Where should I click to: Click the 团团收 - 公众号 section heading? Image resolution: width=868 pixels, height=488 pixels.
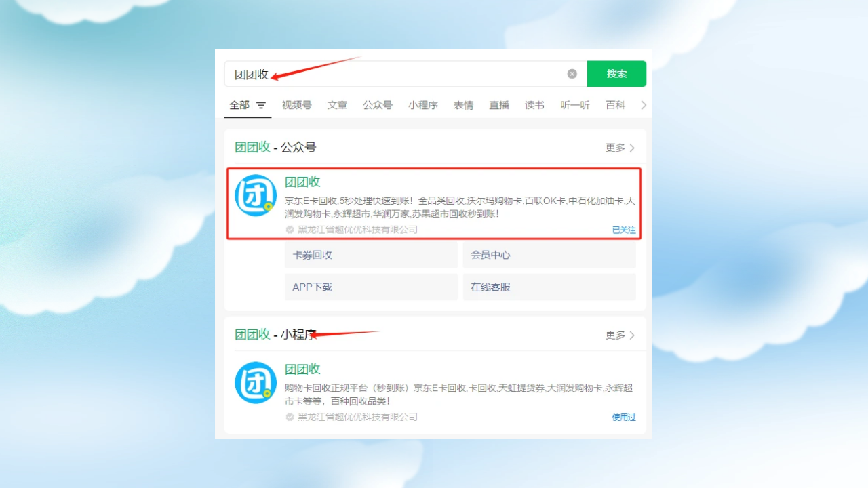[x=275, y=147]
